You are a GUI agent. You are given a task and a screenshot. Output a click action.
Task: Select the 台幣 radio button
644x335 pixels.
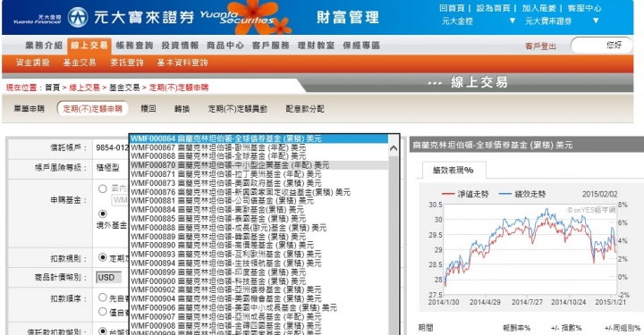[103, 331]
